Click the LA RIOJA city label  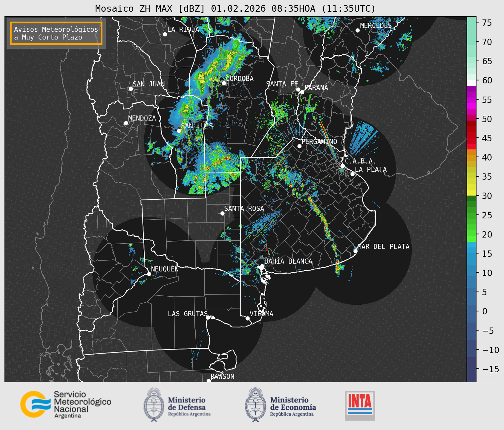tap(183, 29)
